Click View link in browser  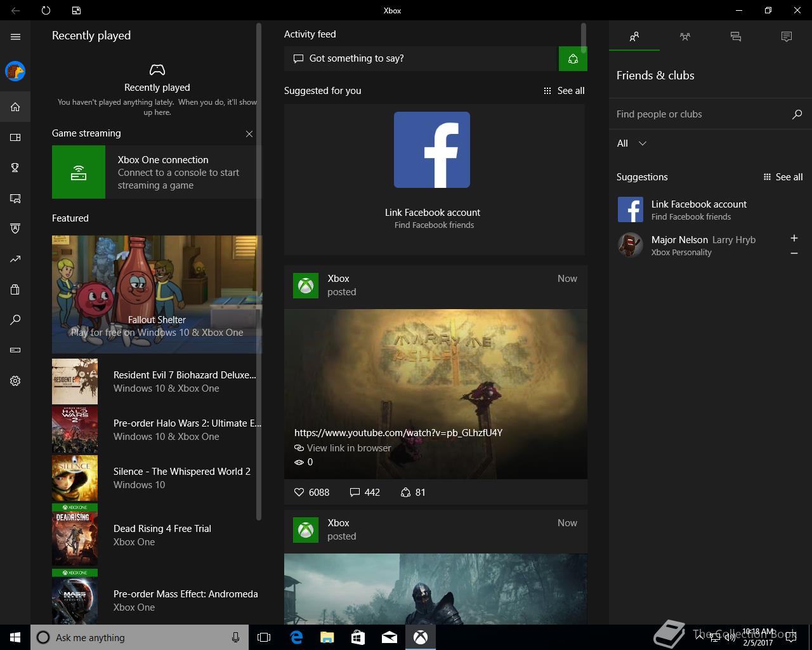(343, 448)
